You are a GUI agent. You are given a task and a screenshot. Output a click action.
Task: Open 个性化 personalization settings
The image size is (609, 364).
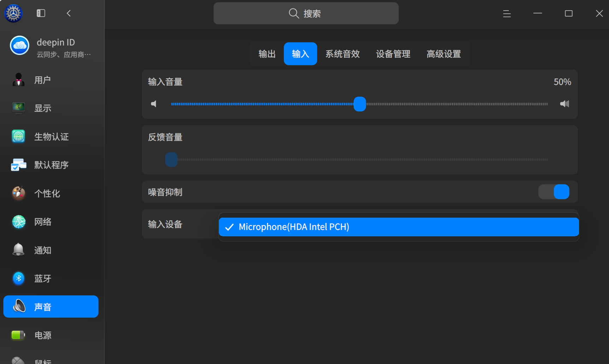click(x=51, y=193)
